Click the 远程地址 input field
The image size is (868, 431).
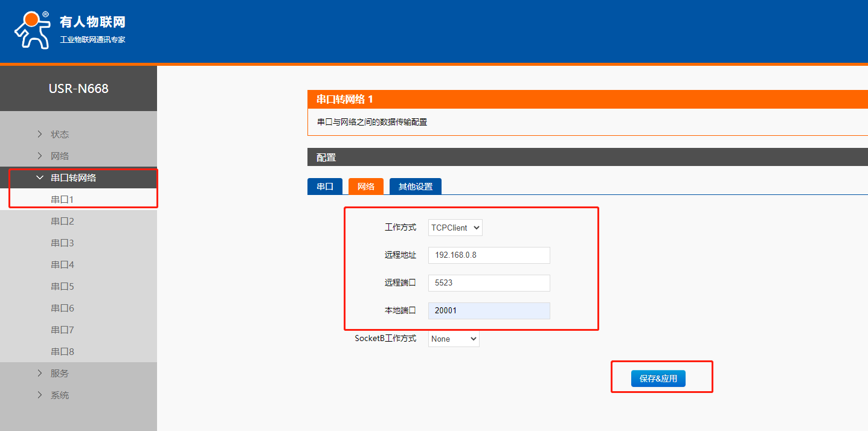489,255
